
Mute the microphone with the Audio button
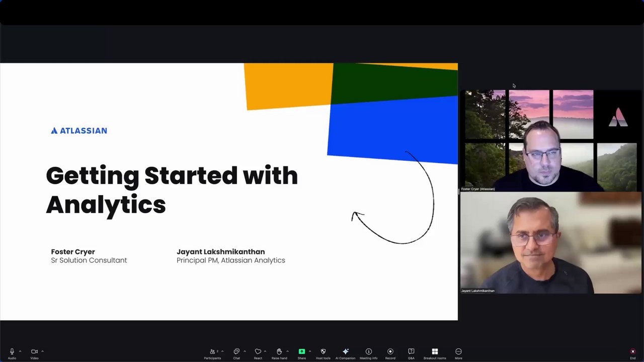click(12, 353)
